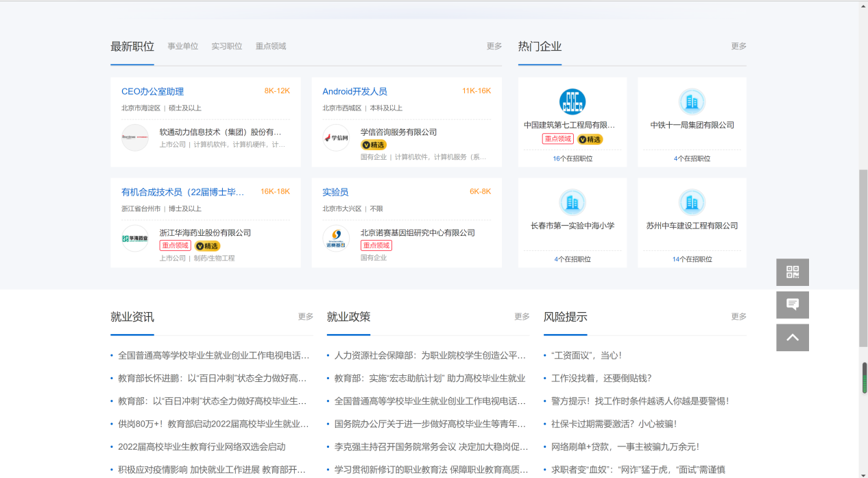Click the 中铁十一局集团 building icon
This screenshot has height=478, width=868.
[692, 101]
